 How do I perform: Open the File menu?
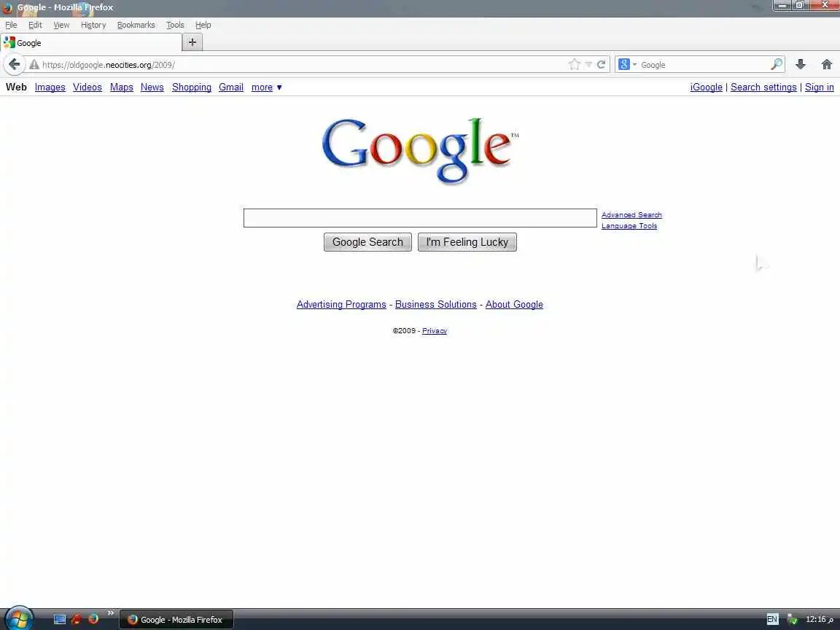click(x=11, y=26)
